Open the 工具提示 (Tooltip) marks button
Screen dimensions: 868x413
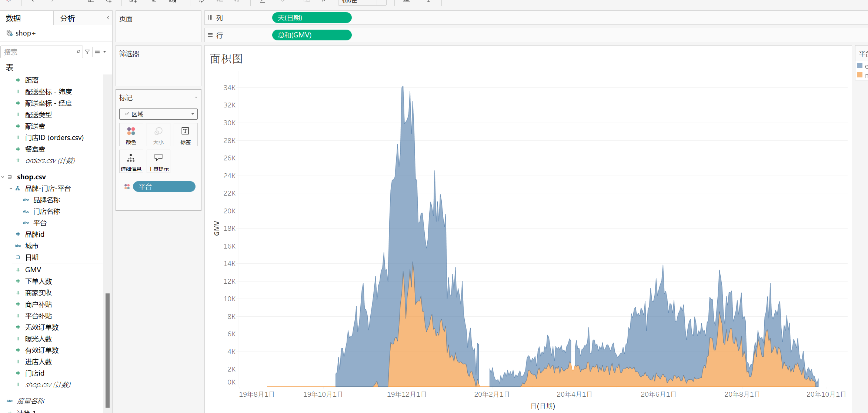tap(158, 161)
